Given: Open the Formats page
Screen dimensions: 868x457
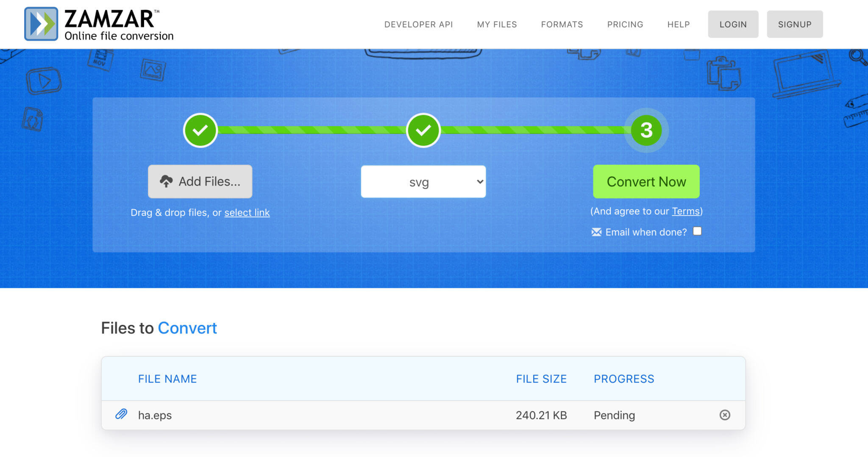Looking at the screenshot, I should pos(562,25).
